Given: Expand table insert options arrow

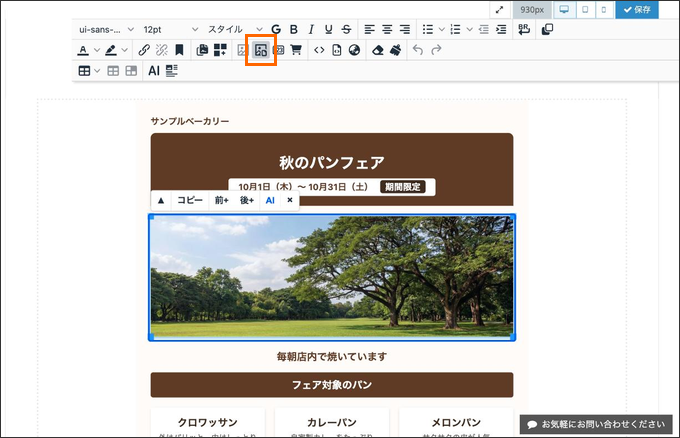Looking at the screenshot, I should [x=97, y=71].
